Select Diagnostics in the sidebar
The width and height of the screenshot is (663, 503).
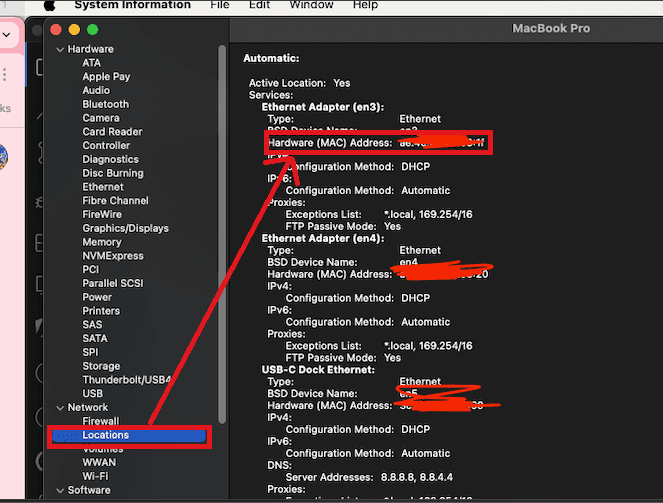(x=110, y=159)
